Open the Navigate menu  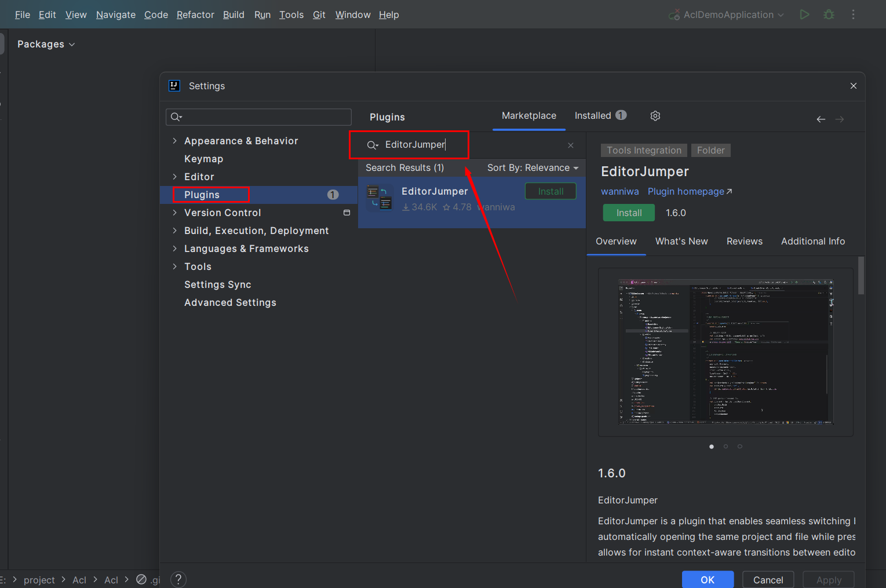tap(116, 14)
